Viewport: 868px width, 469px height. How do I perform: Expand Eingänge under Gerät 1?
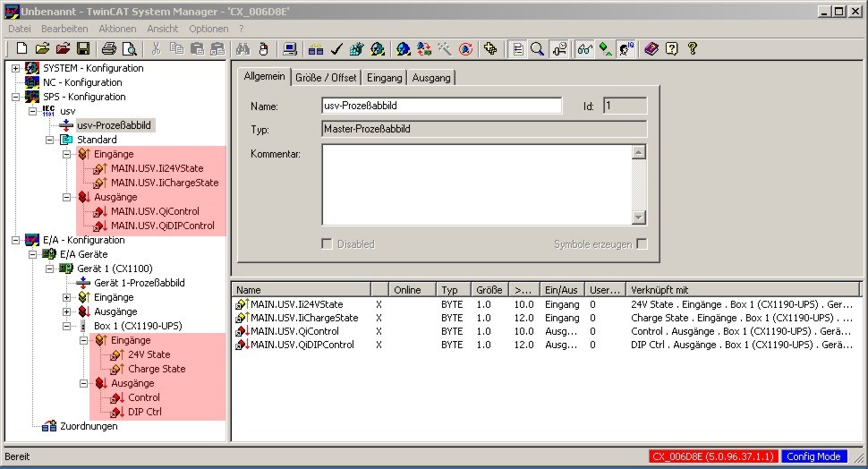pos(67,297)
